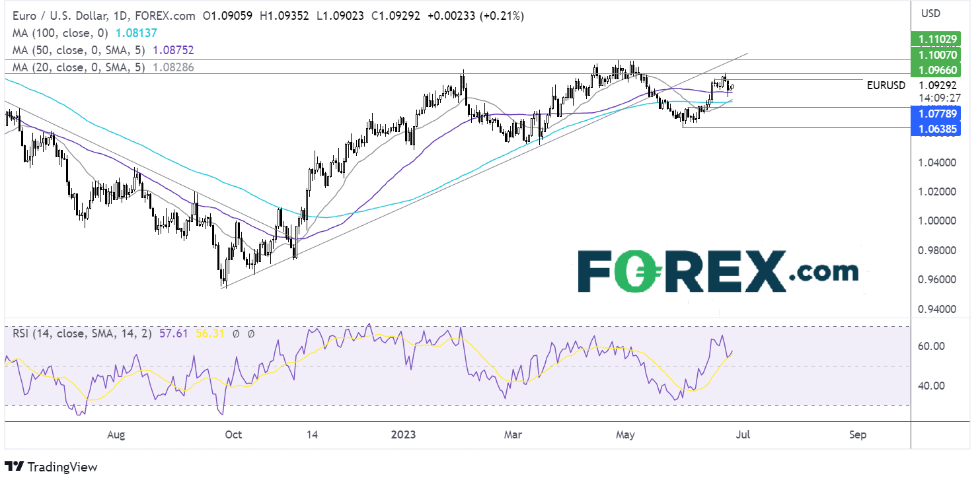Screen dimensions: 980x482
Task: Click the Aug label on time axis
Action: pos(116,435)
